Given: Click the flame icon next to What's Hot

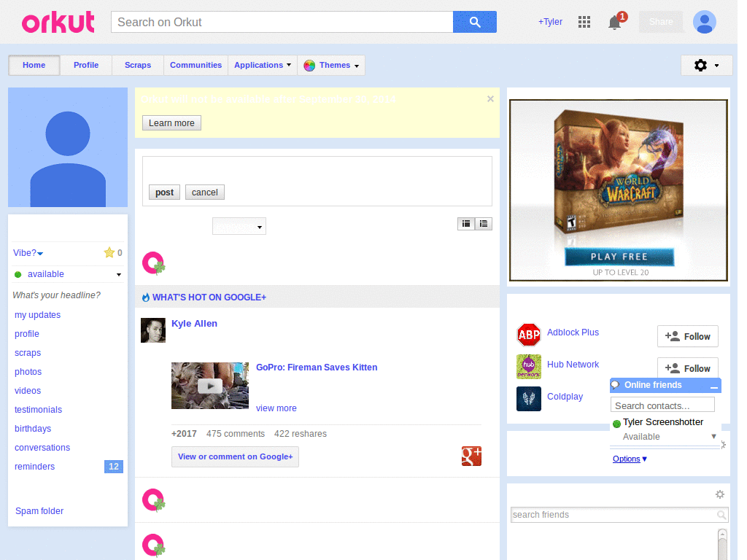Looking at the screenshot, I should pyautogui.click(x=146, y=297).
